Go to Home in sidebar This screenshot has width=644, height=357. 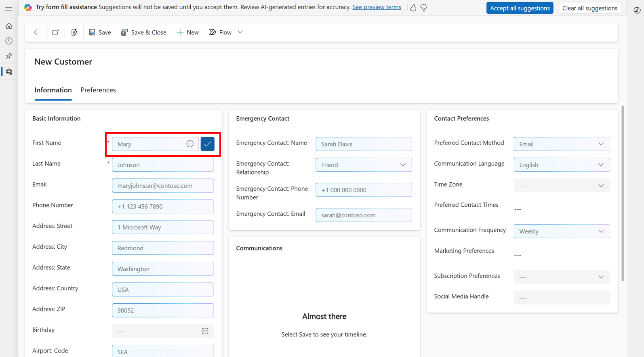tap(9, 26)
